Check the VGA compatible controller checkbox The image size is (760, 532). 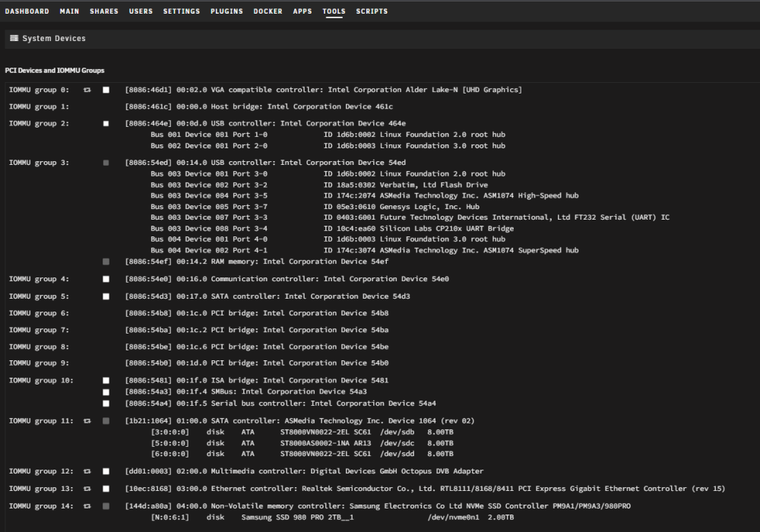click(x=106, y=90)
